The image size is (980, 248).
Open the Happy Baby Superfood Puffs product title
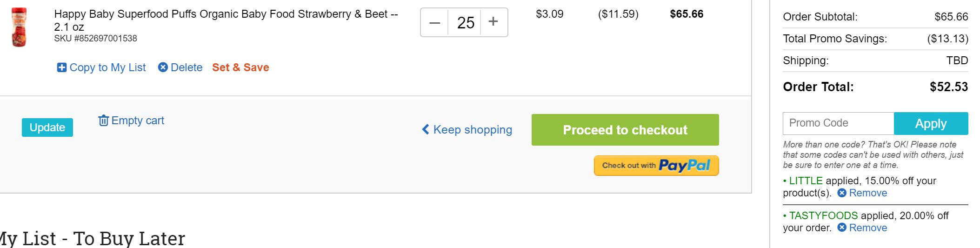(226, 14)
